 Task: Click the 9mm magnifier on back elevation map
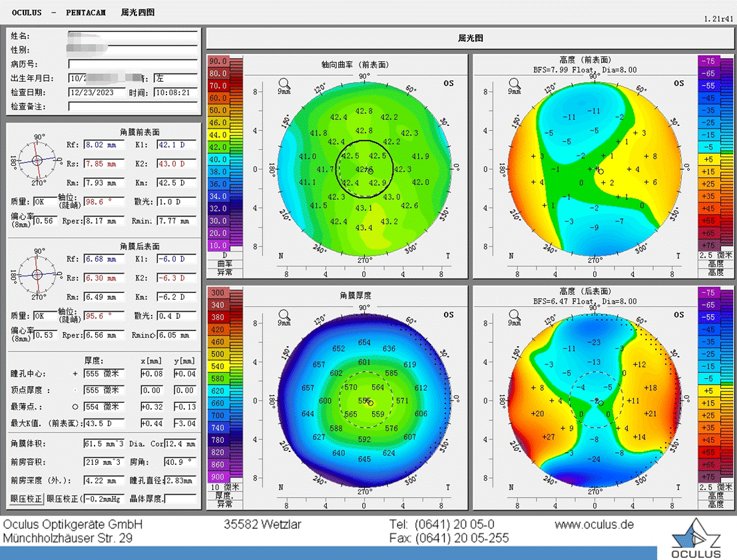click(514, 318)
